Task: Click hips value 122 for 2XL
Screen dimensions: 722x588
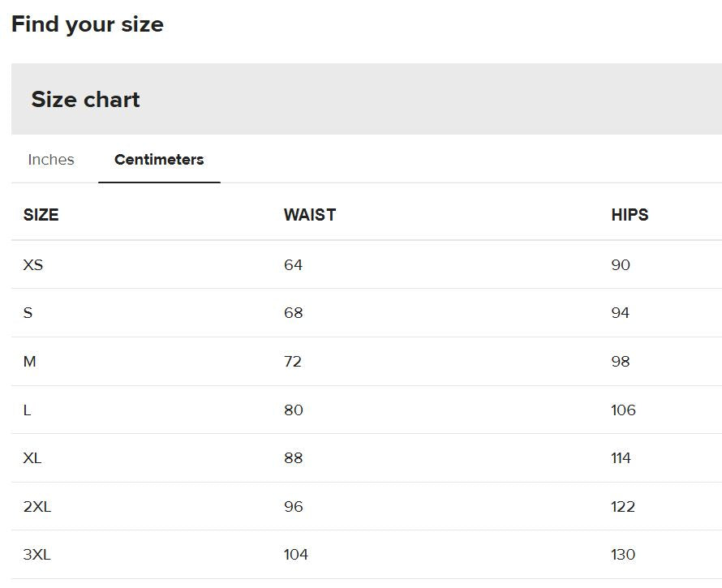Action: 623,507
